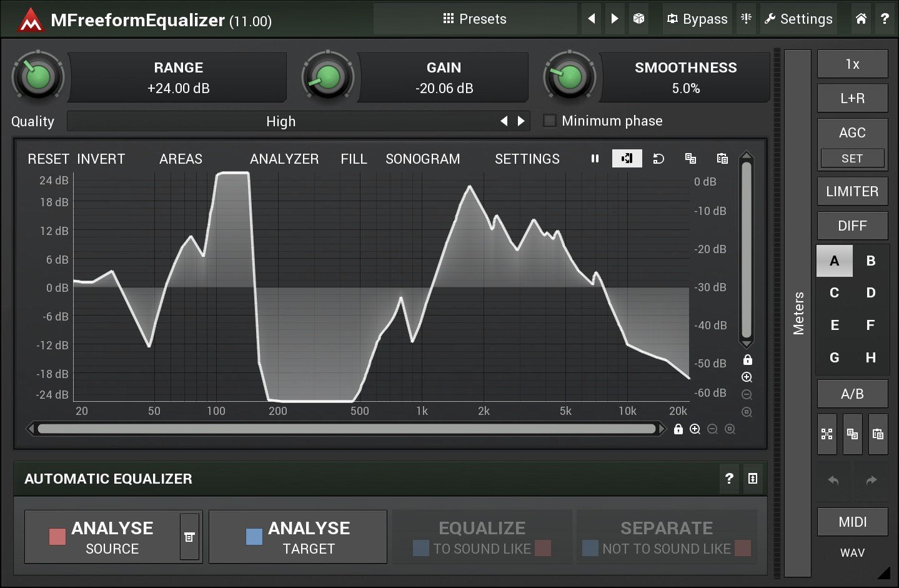The height and width of the screenshot is (588, 899).
Task: Click the horizontal graph scrollbar
Action: coord(347,429)
